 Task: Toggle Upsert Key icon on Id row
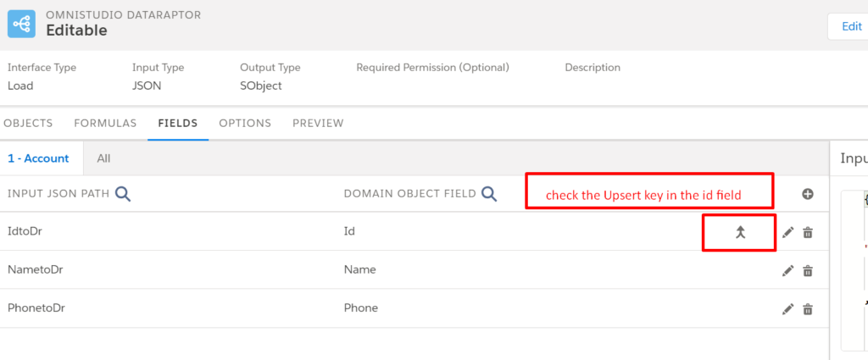coord(741,233)
